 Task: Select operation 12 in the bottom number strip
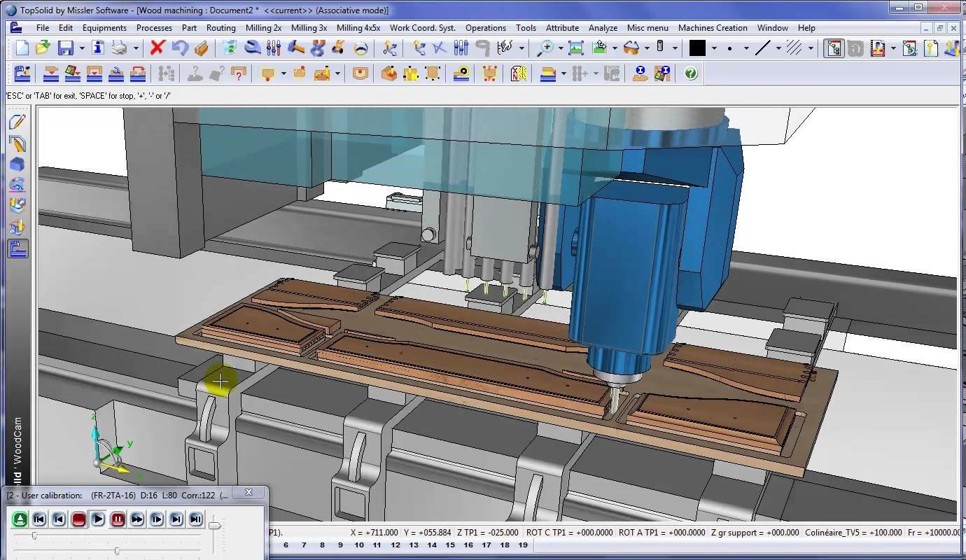point(395,545)
